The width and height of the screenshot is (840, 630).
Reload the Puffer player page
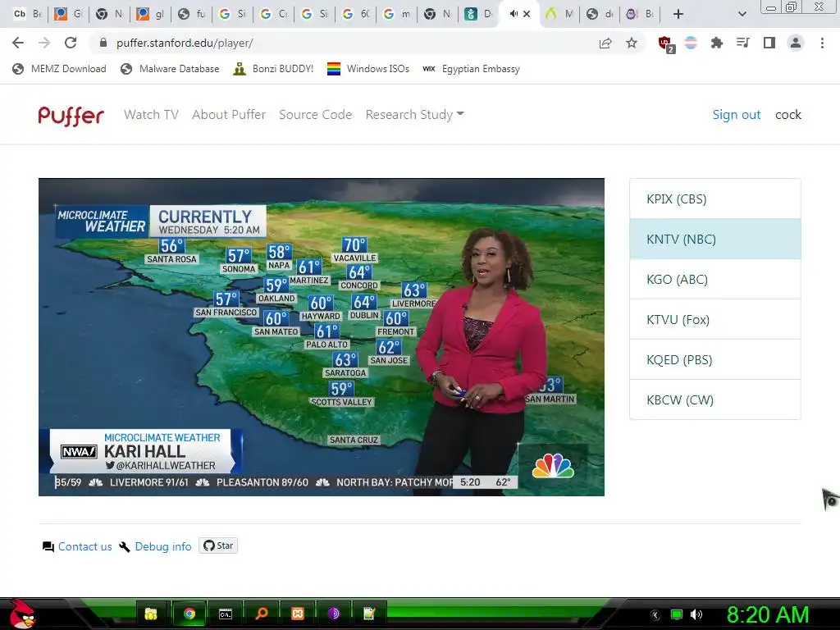coord(71,43)
